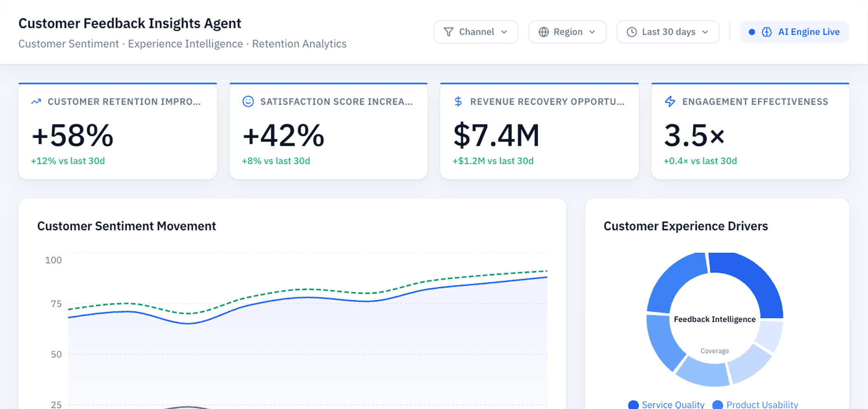Click the darkest blue donut chart segment
Image resolution: width=868 pixels, height=409 pixels.
[x=756, y=280]
